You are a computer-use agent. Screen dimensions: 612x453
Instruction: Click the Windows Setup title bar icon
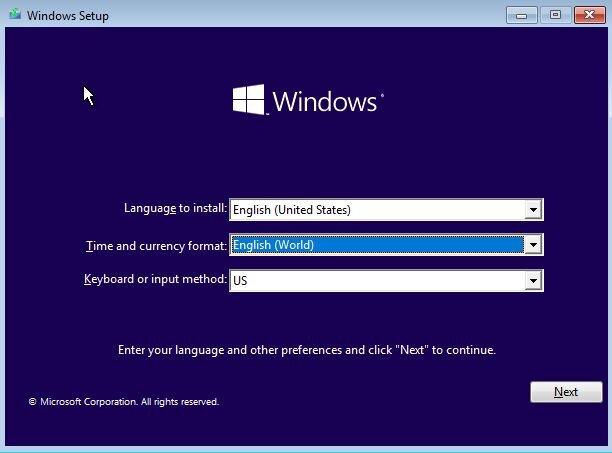[x=15, y=15]
